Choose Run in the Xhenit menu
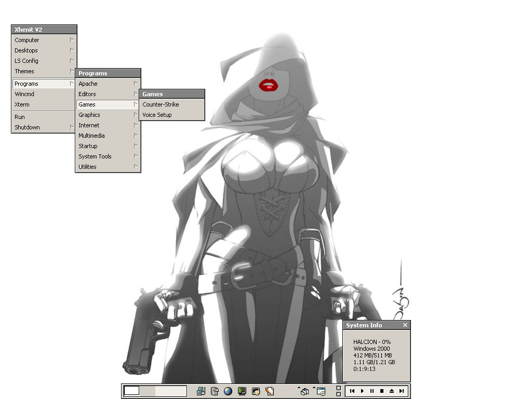This screenshot has height=399, width=532. (44, 117)
